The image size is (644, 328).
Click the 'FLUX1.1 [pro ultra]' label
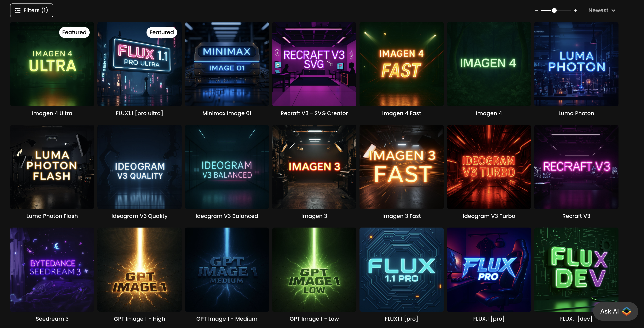pyautogui.click(x=140, y=113)
